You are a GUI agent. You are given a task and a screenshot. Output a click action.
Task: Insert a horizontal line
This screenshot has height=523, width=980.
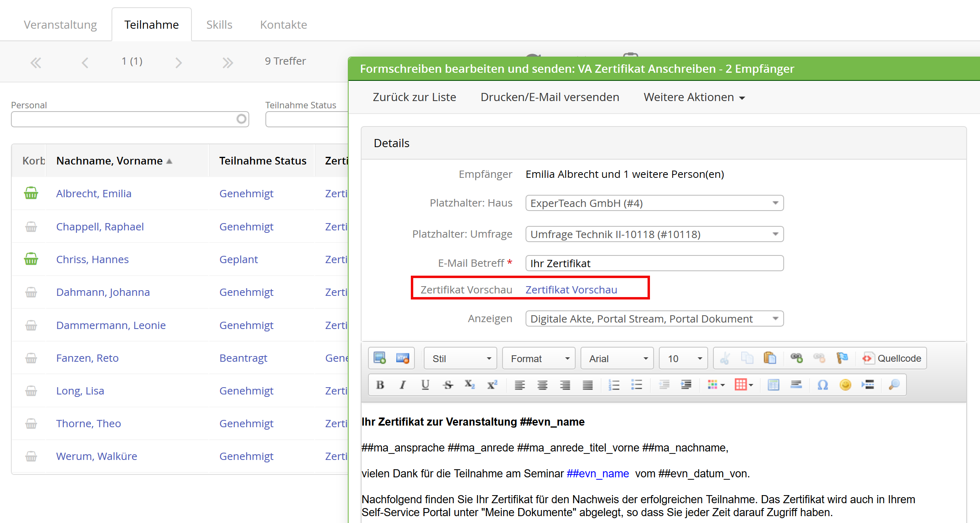pyautogui.click(x=796, y=385)
